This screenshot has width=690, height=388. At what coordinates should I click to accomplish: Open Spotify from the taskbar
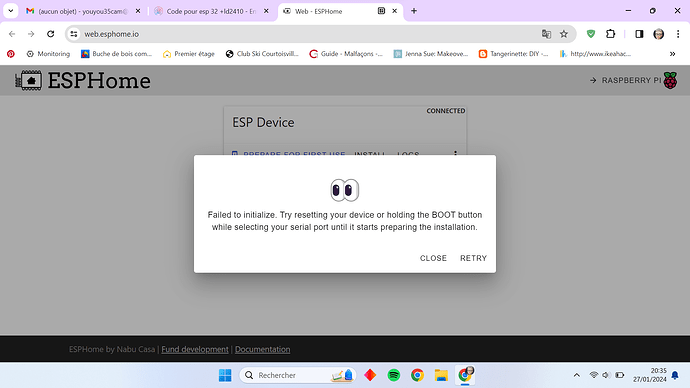click(x=394, y=375)
